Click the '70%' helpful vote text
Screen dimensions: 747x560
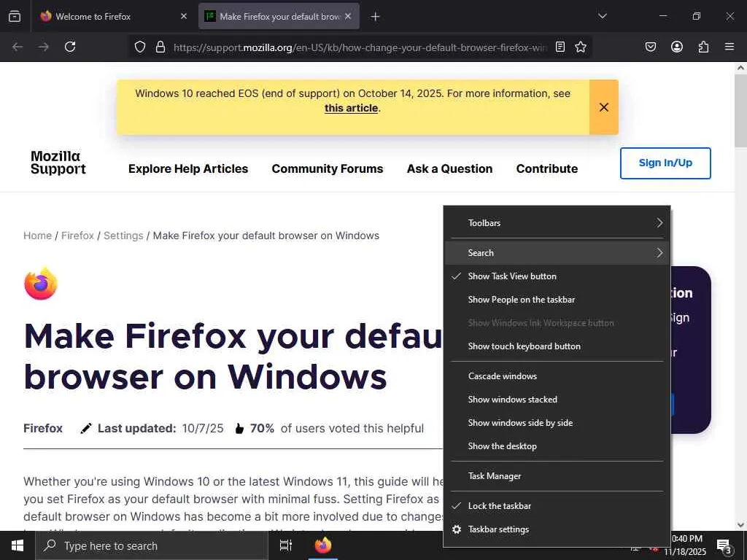pyautogui.click(x=262, y=428)
